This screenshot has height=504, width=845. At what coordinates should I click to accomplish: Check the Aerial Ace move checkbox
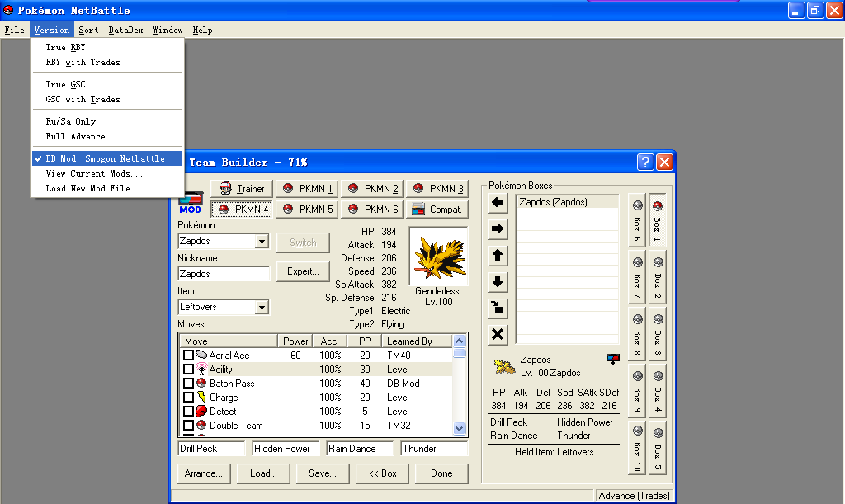(188, 356)
